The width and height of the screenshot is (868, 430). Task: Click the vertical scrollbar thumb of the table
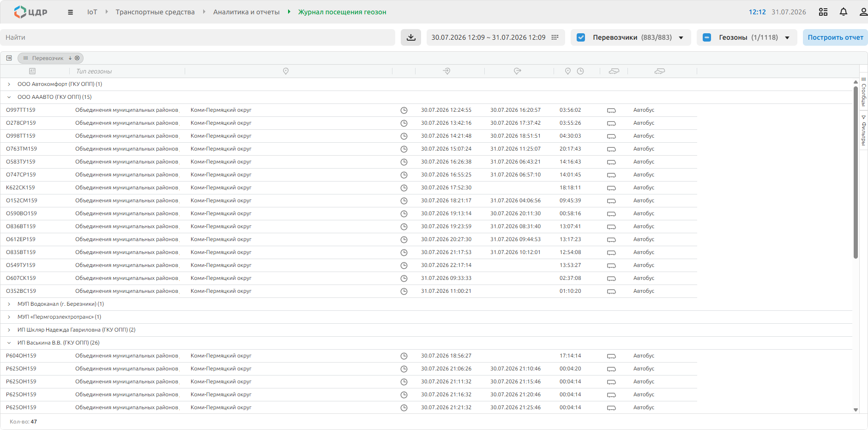(x=856, y=172)
